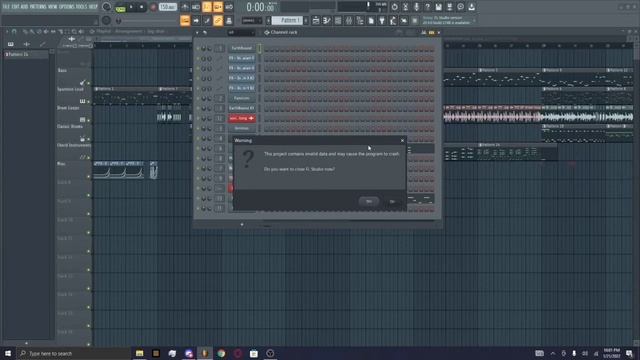
Task: Click the previous pattern arrow beside Pattern 1
Action: (269, 20)
